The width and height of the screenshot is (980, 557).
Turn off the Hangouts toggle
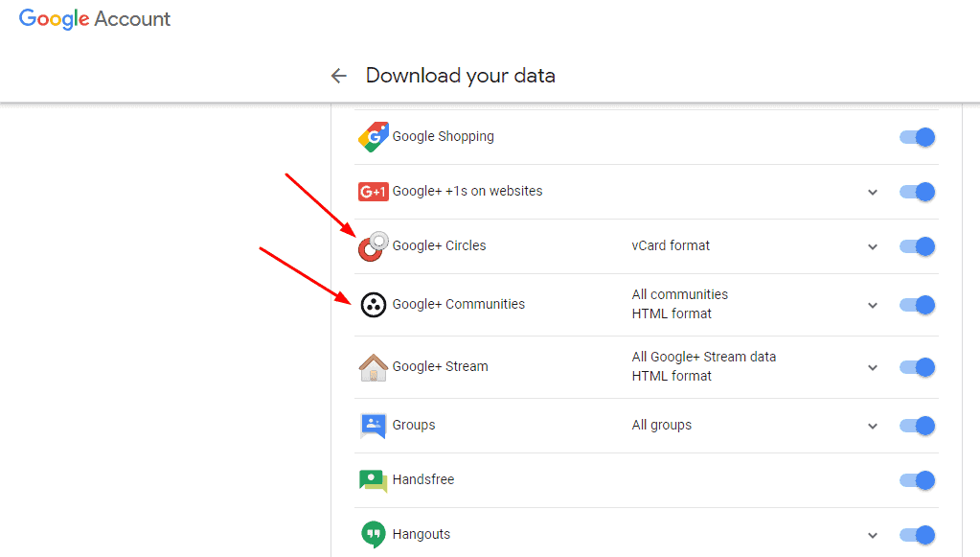click(x=917, y=535)
